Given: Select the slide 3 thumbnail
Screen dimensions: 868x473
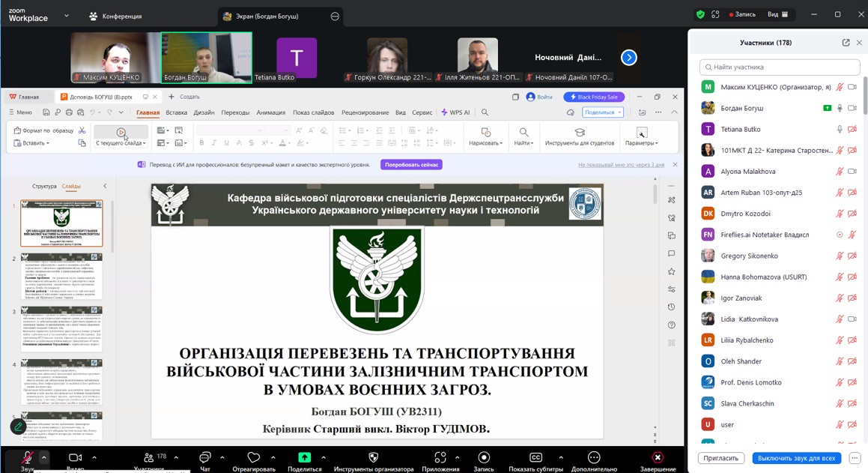Looking at the screenshot, I should (x=61, y=328).
